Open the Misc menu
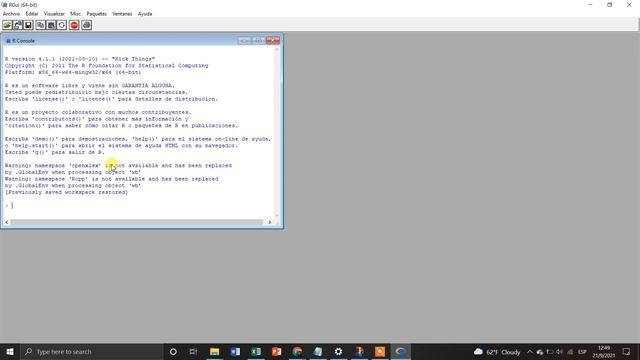Image resolution: width=640 pixels, height=360 pixels. click(x=76, y=14)
